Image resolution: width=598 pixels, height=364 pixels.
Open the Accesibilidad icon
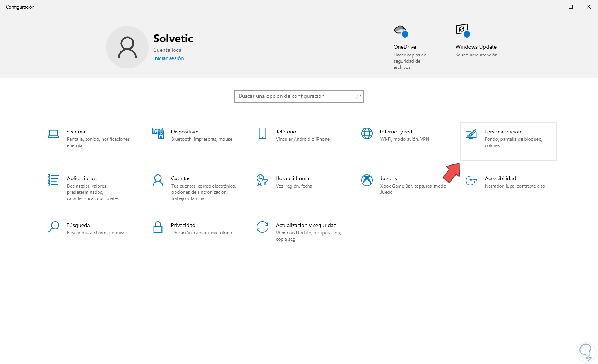pyautogui.click(x=471, y=180)
